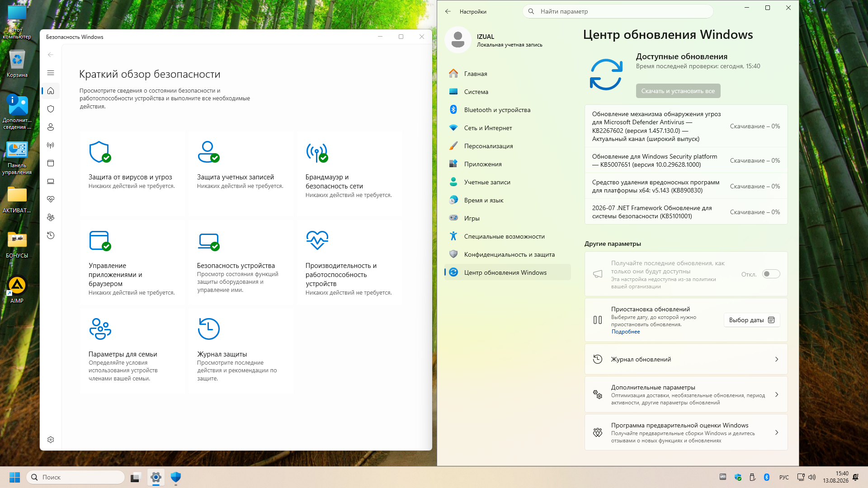
Task: Open Выбор даты pause dropdown
Action: pos(751,320)
